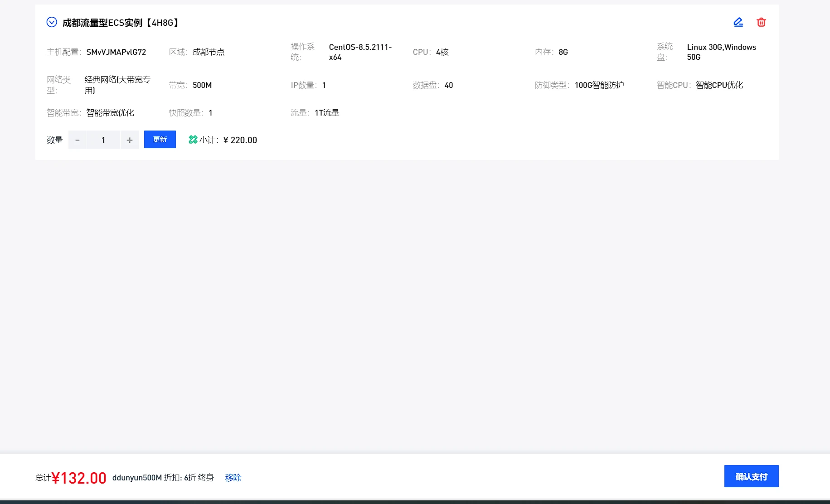Click the 100G智能防护 defense type value
The image size is (830, 504).
tap(599, 85)
